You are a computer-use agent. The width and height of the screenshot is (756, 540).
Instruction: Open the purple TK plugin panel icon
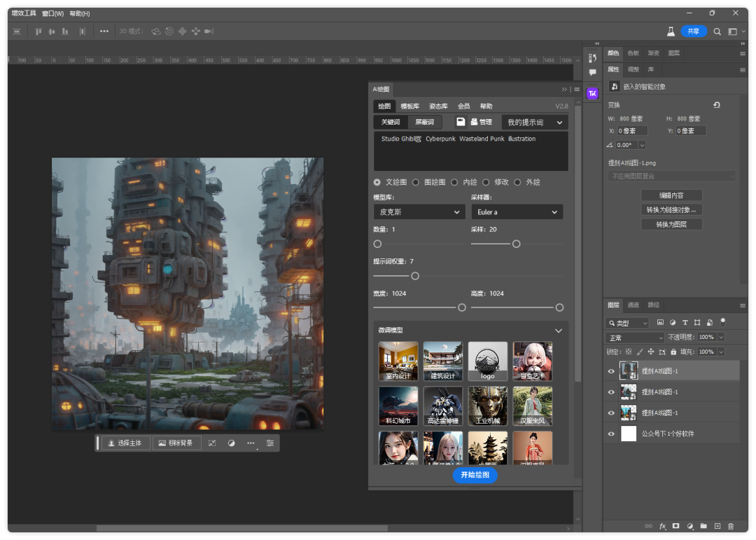pos(592,93)
